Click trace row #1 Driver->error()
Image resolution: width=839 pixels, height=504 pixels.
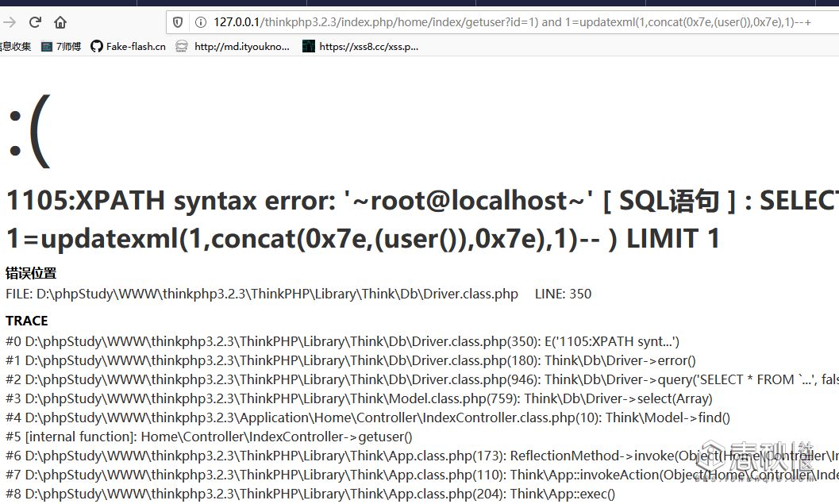pyautogui.click(x=351, y=360)
